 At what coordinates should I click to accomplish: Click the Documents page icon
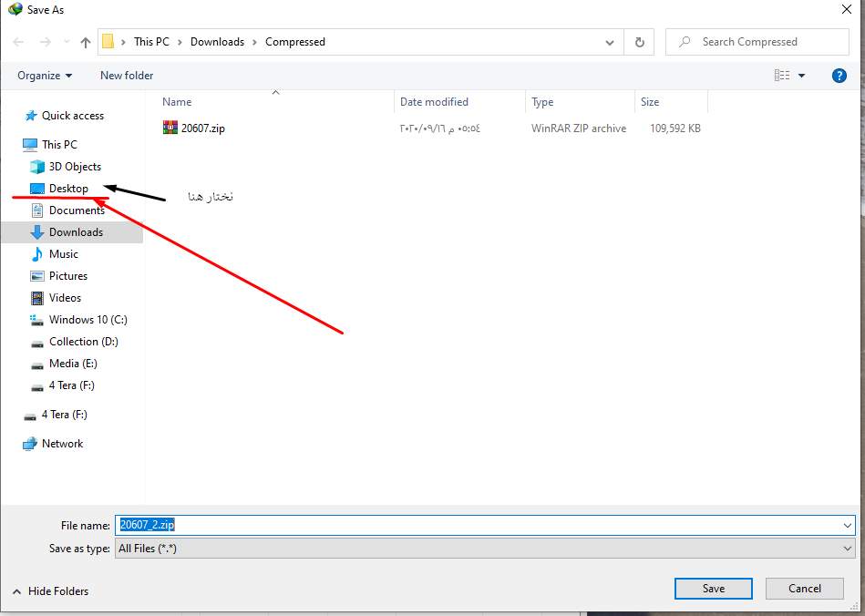[37, 210]
